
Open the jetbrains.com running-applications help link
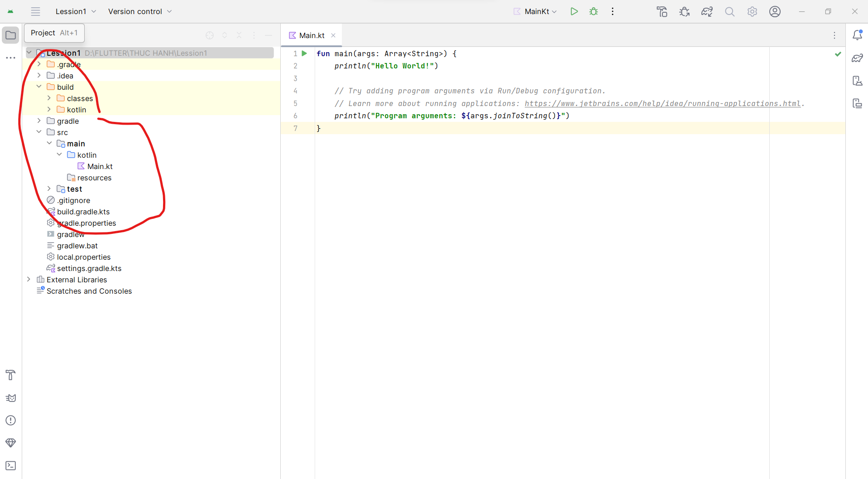click(662, 103)
